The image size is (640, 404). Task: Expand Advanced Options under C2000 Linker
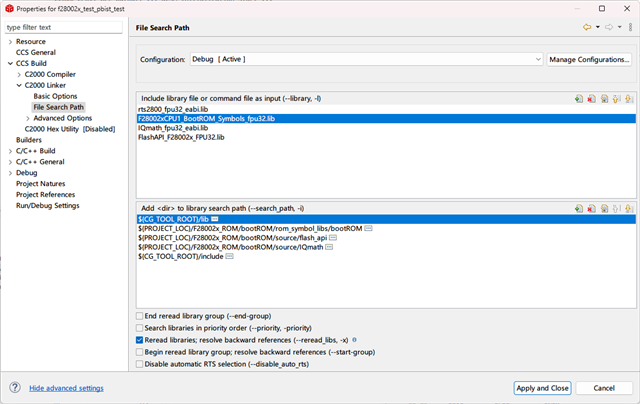click(x=27, y=118)
